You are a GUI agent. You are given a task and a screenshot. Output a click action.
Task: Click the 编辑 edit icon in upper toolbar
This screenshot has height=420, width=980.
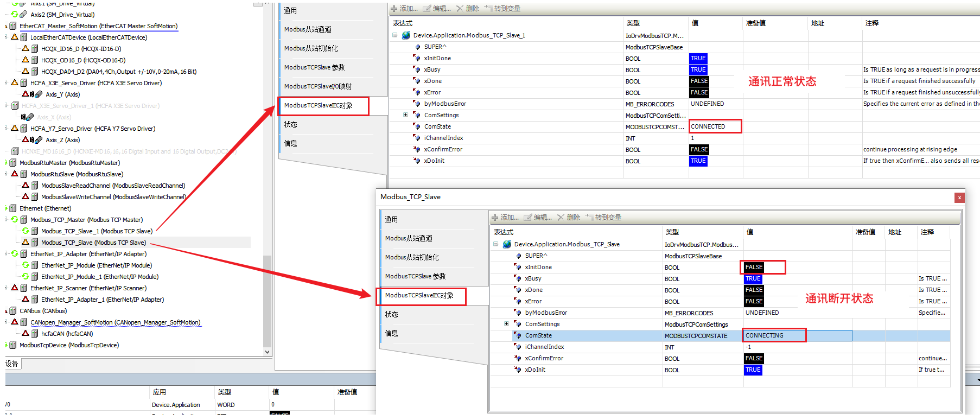click(427, 9)
